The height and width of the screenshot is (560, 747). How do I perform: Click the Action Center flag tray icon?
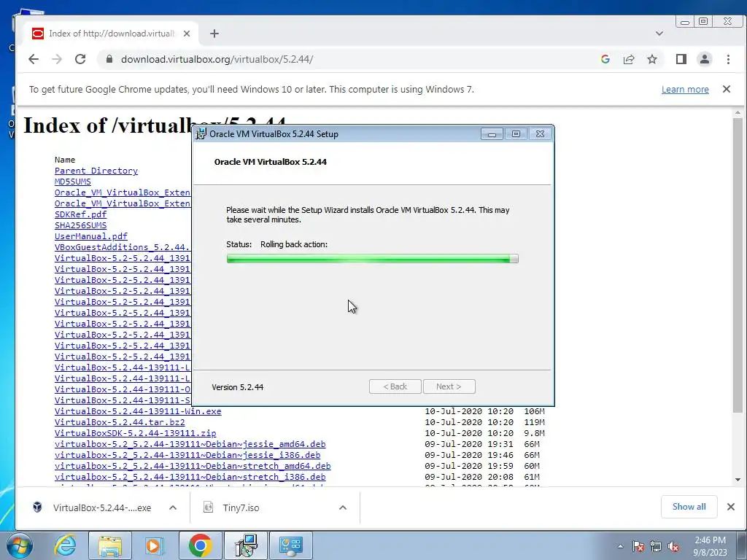pyautogui.click(x=638, y=547)
